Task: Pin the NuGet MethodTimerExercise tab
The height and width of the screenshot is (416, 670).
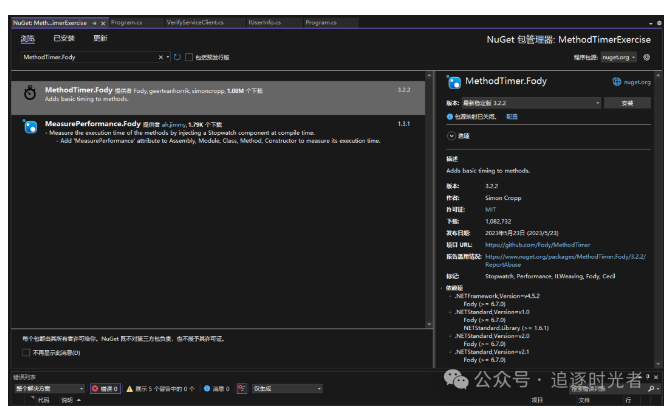Action: coord(94,23)
